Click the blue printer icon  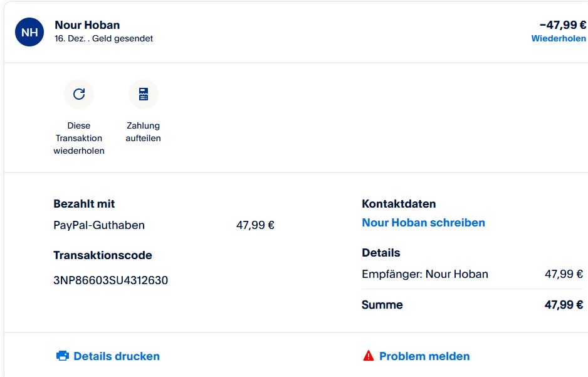pyautogui.click(x=62, y=356)
